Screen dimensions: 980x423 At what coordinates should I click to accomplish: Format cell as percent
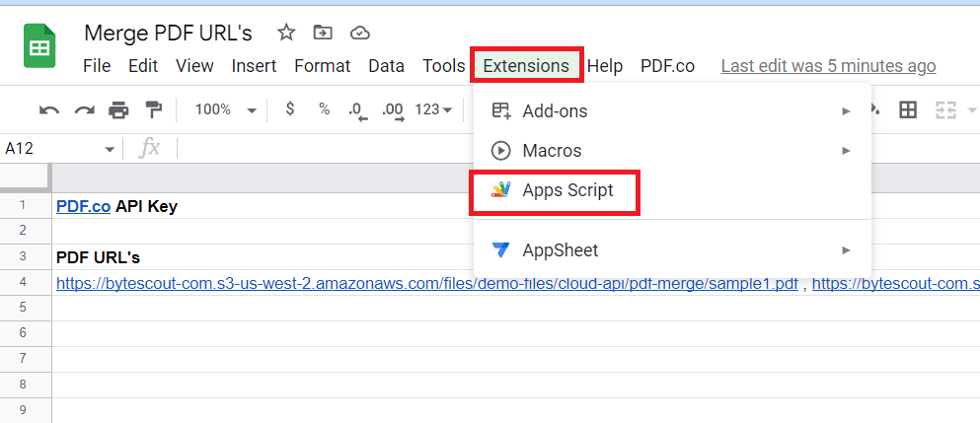pos(324,109)
